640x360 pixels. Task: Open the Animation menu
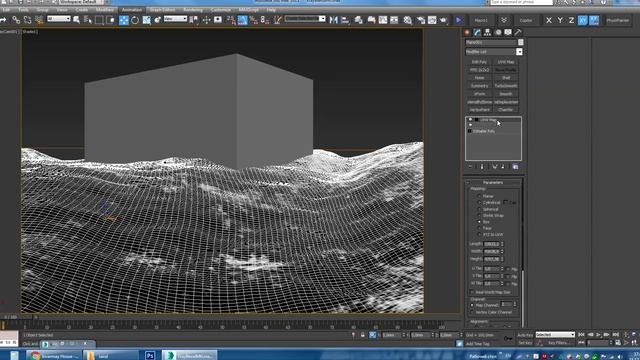click(x=132, y=9)
